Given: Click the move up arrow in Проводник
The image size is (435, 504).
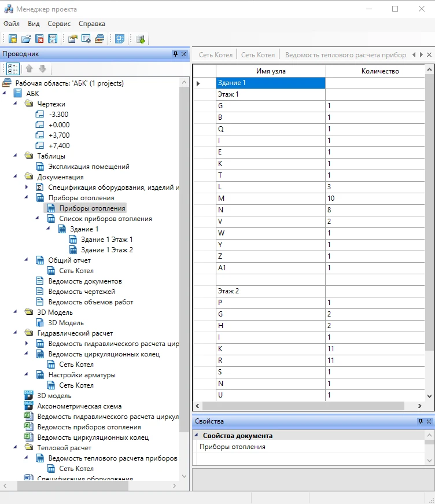Looking at the screenshot, I should (x=29, y=69).
